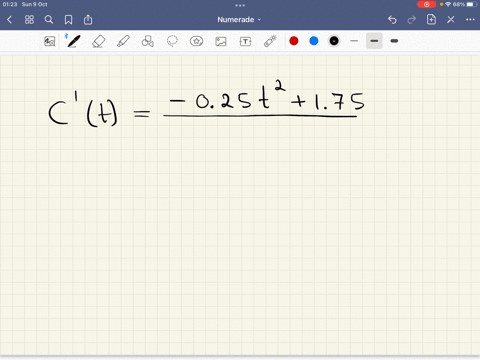Select the Text box tool
Screen dimensions: 480x360
pos(245,41)
